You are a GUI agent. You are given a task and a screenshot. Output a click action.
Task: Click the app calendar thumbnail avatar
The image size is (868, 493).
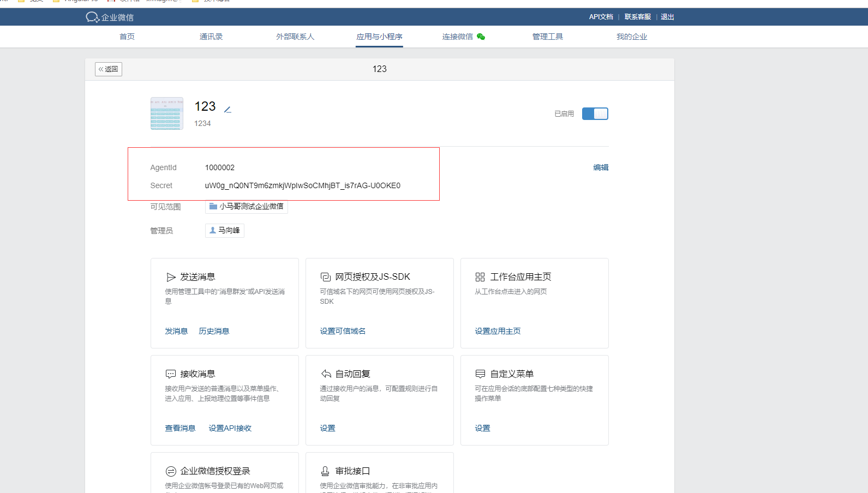click(x=167, y=113)
